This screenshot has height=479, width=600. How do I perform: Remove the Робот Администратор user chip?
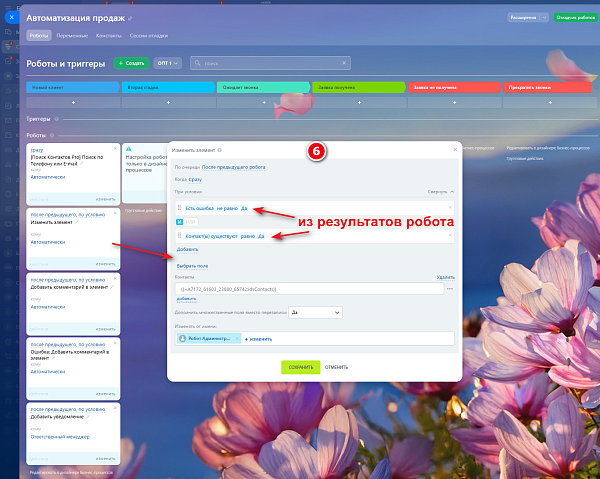click(237, 338)
